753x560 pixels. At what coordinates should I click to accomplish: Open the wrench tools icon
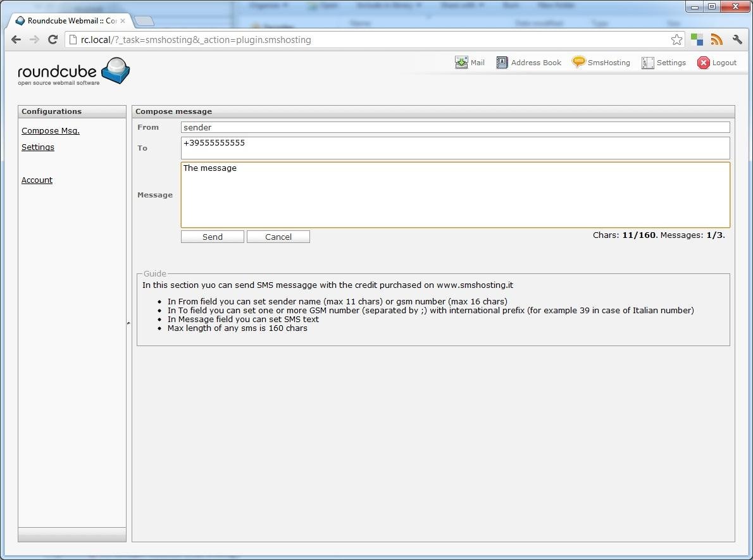[737, 39]
